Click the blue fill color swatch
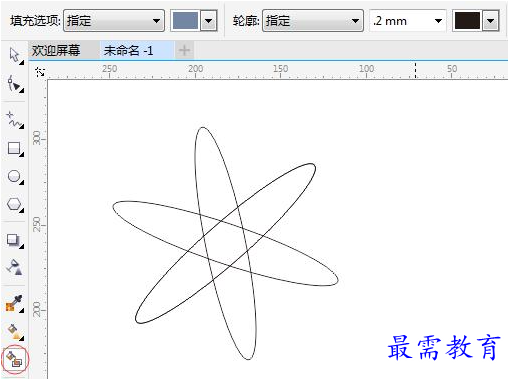This screenshot has height=379, width=509. coord(186,21)
